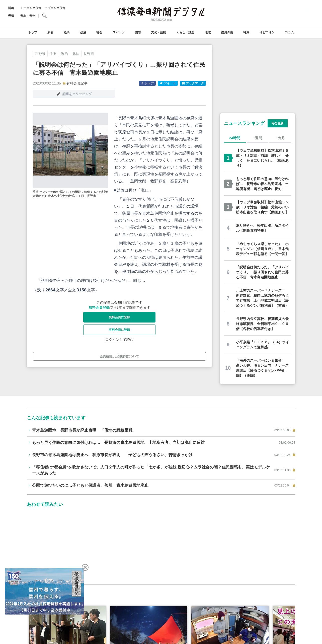Click lock icon beside 03/02 20:04 article

point(294,486)
